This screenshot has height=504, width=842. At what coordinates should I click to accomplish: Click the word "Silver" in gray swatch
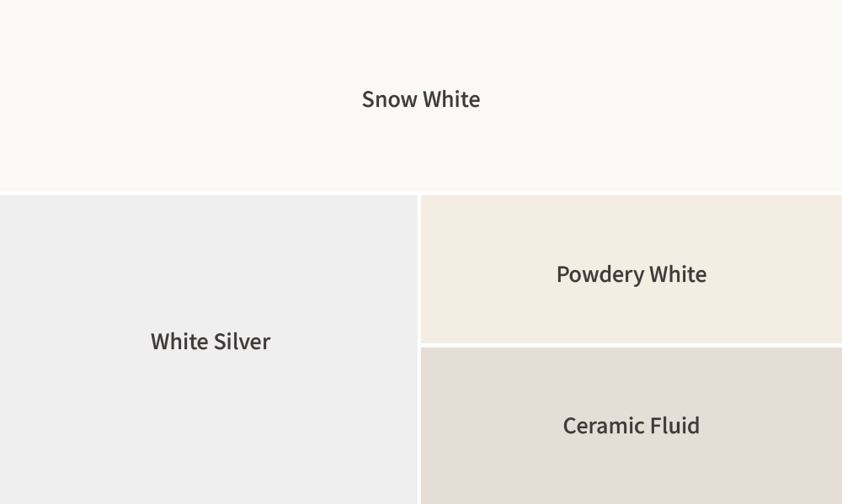coord(242,342)
